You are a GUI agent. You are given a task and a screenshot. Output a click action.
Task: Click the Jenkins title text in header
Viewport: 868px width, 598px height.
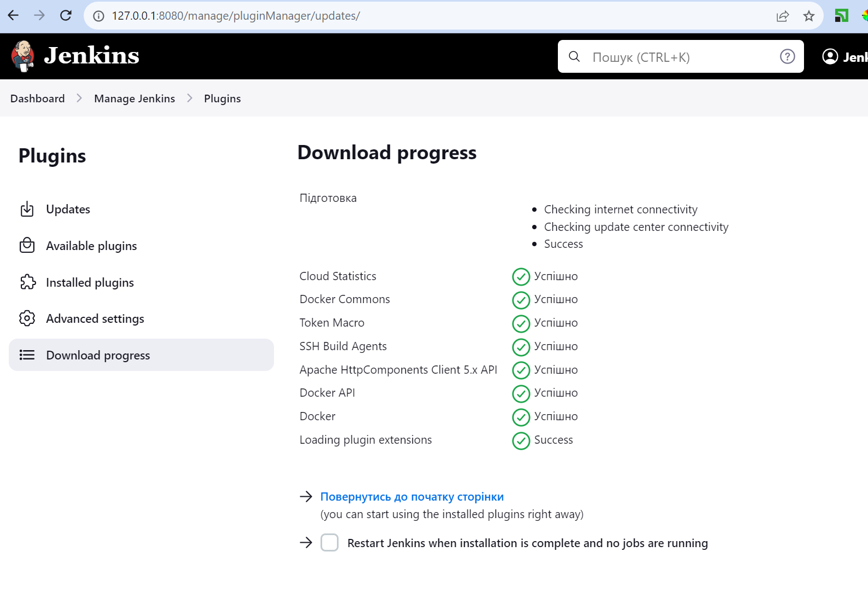pyautogui.click(x=91, y=55)
